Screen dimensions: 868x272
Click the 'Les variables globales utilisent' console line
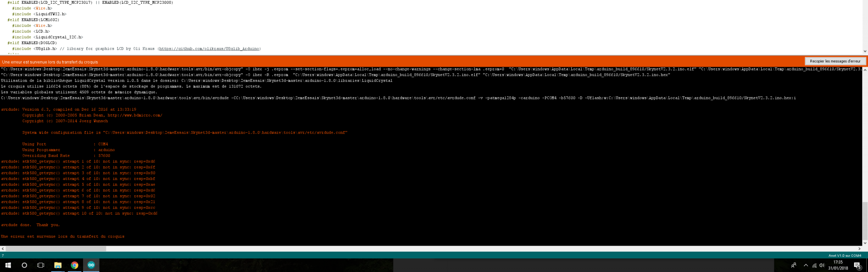tap(79, 92)
